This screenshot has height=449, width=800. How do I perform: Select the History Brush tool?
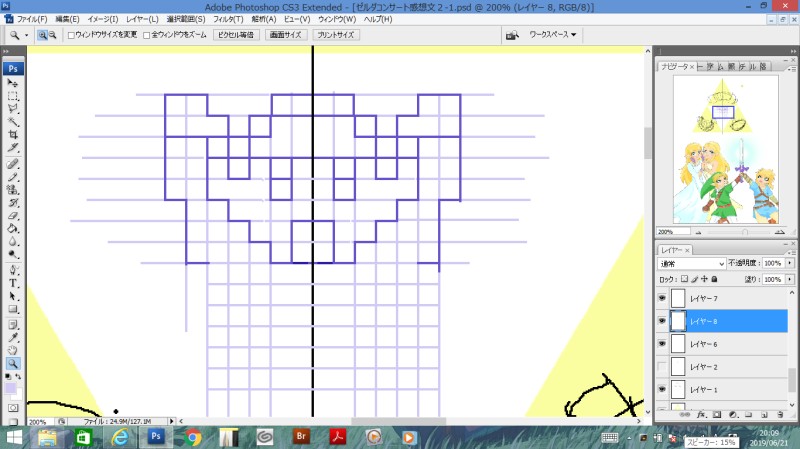[x=13, y=203]
